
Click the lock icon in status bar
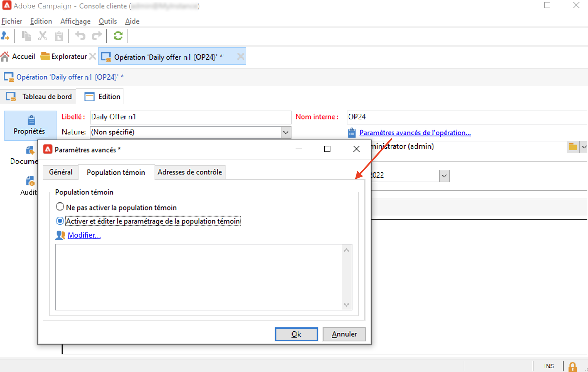click(572, 366)
